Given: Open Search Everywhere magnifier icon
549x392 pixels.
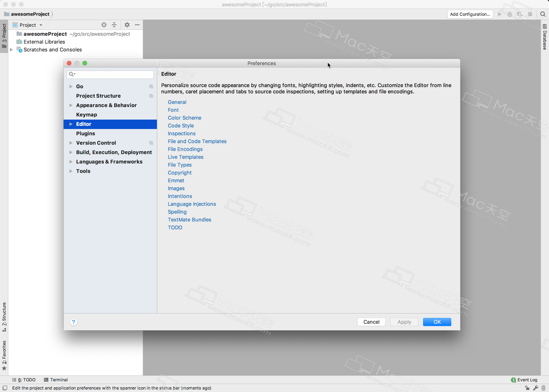Looking at the screenshot, I should pos(543,14).
